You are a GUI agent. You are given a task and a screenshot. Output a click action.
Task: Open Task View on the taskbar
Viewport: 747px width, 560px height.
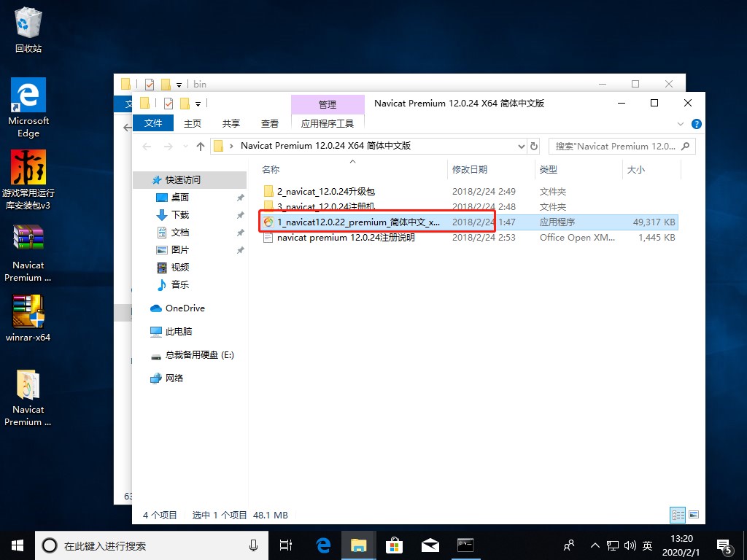(286, 545)
